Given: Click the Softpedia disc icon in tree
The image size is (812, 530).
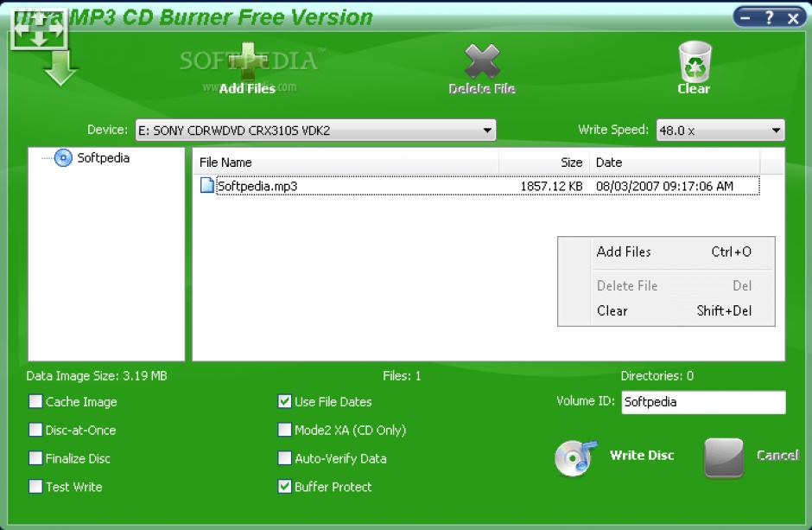Looking at the screenshot, I should point(63,157).
